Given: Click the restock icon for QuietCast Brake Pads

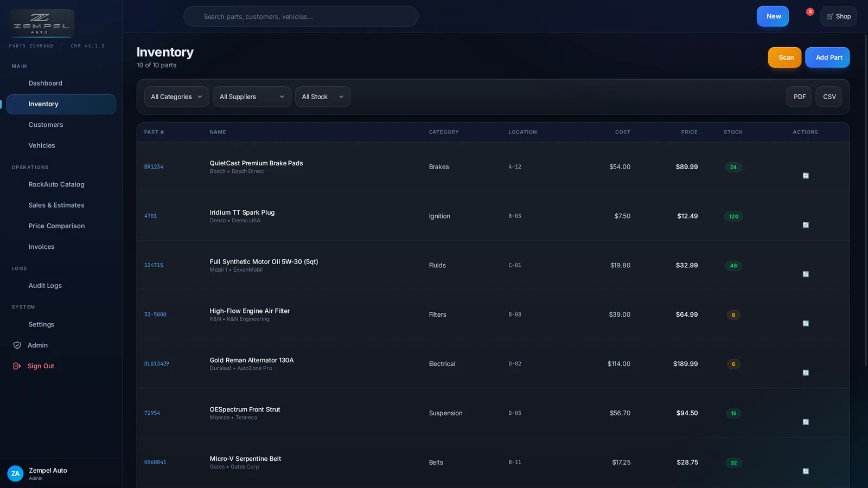Looking at the screenshot, I should [x=806, y=176].
